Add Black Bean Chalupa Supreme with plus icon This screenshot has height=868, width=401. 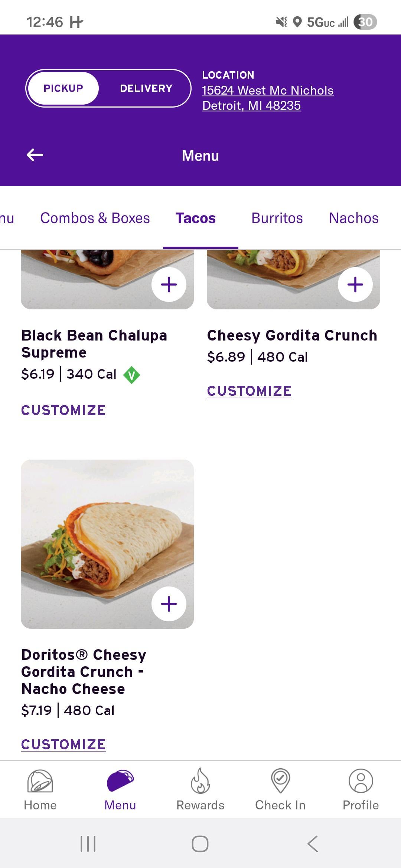(169, 285)
